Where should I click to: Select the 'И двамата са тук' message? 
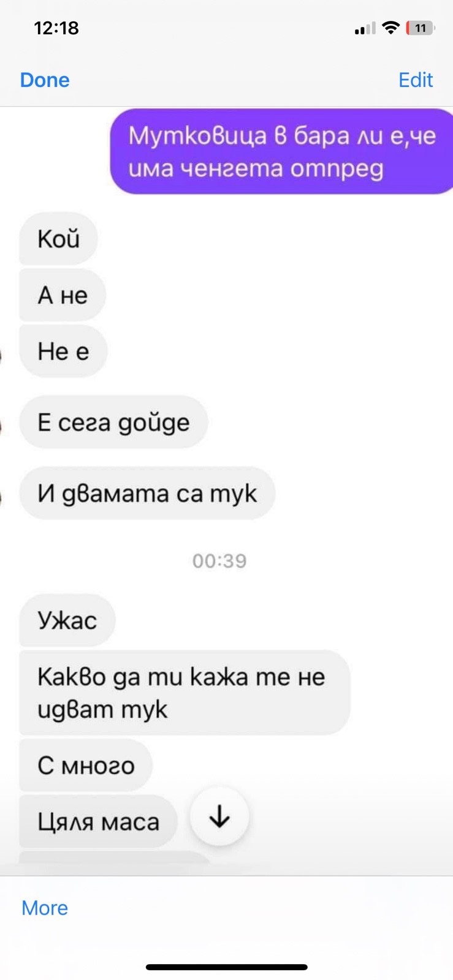pyautogui.click(x=147, y=493)
